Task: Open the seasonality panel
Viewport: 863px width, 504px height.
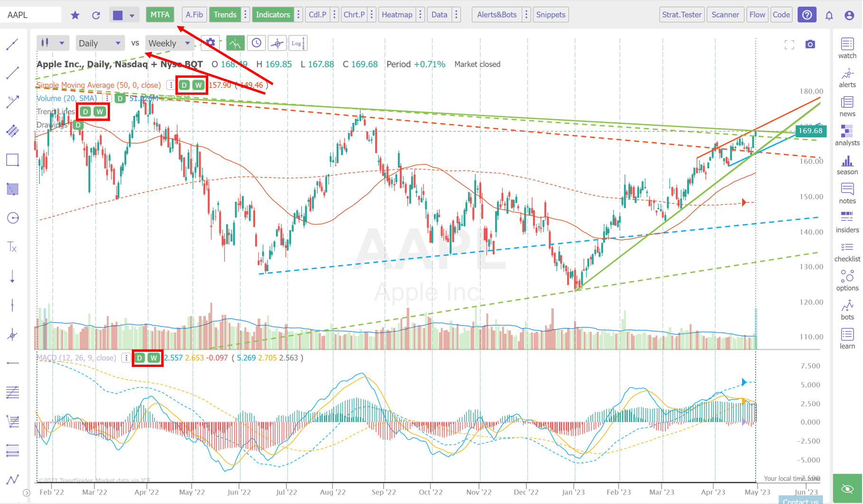Action: (847, 165)
